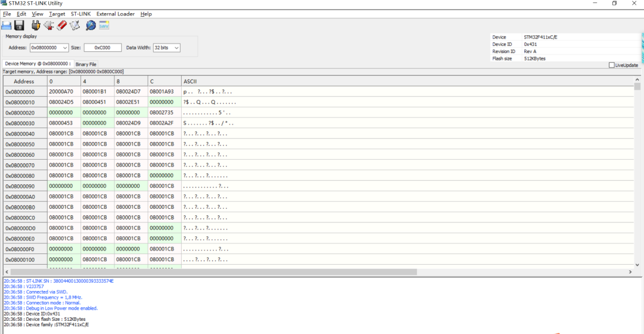The width and height of the screenshot is (644, 334).
Task: Expand the Address combo box dropdown
Action: click(x=64, y=48)
